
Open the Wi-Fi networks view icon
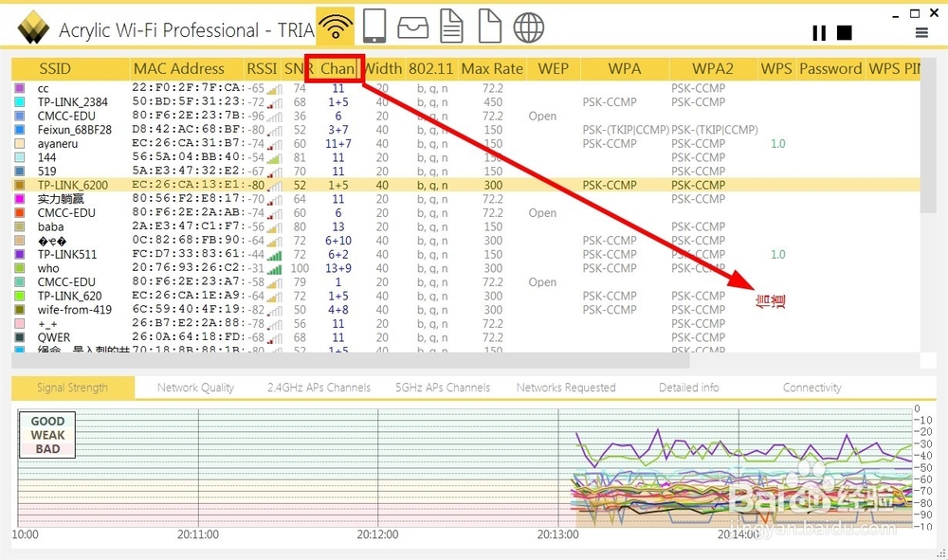tap(335, 26)
